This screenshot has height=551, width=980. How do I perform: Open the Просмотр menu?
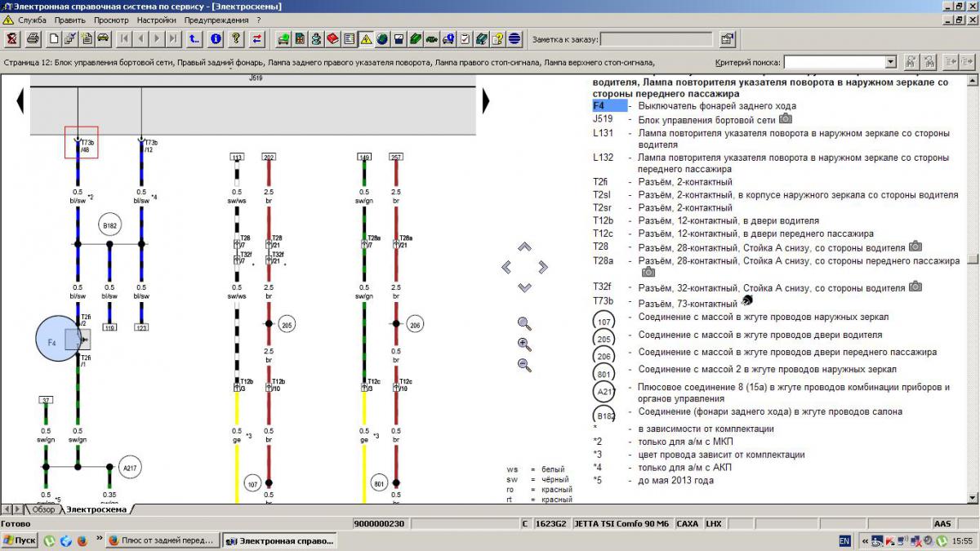point(111,20)
